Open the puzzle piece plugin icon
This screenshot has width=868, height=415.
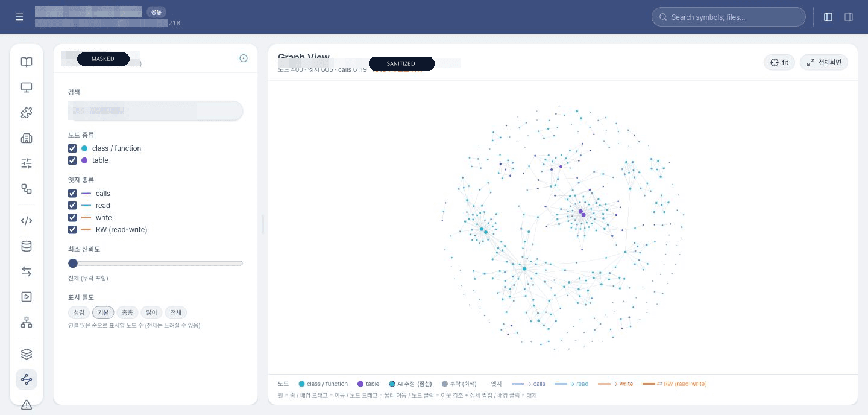coord(27,113)
